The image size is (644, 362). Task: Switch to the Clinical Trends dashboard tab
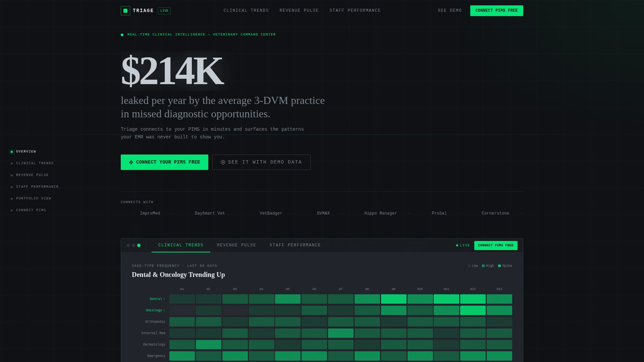coord(181,245)
